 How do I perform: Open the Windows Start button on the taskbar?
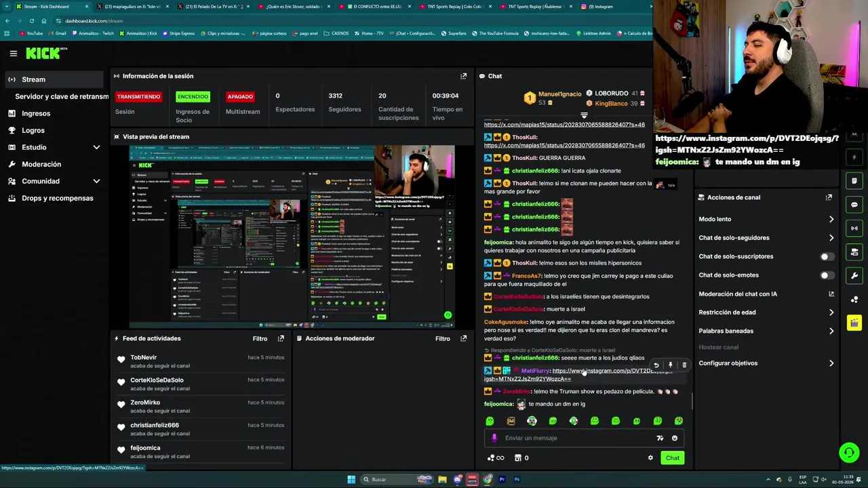click(x=351, y=479)
